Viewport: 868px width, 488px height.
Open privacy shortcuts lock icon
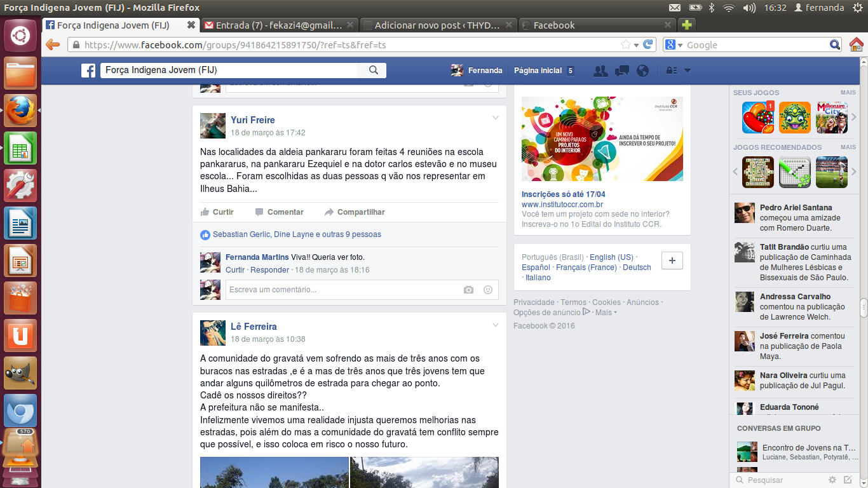tap(671, 71)
